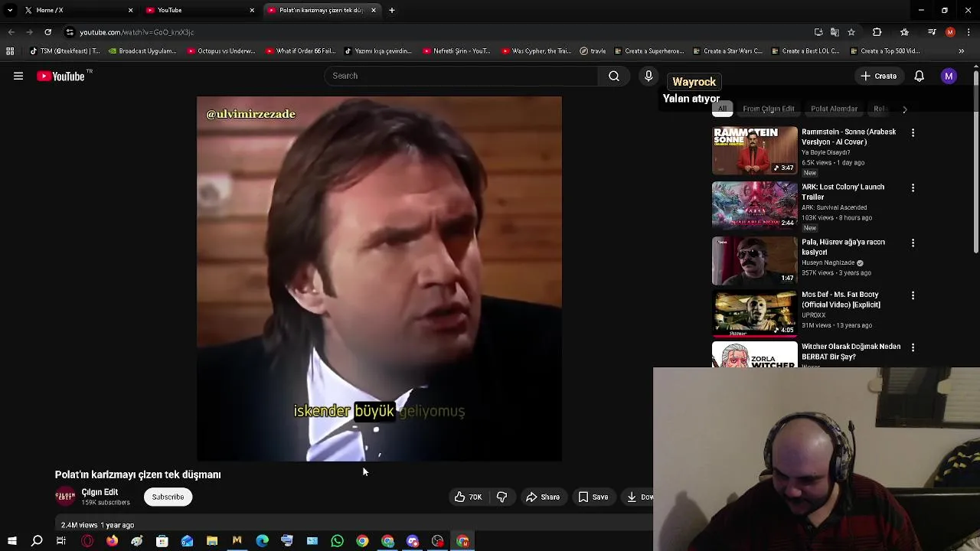Open 'Create a Superhero' bookmark

tap(648, 51)
